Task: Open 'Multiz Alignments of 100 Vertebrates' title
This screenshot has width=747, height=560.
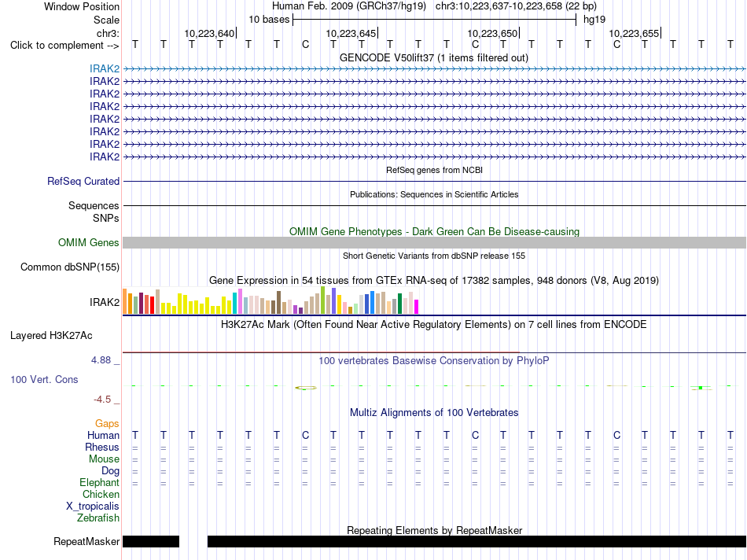Action: (x=434, y=413)
